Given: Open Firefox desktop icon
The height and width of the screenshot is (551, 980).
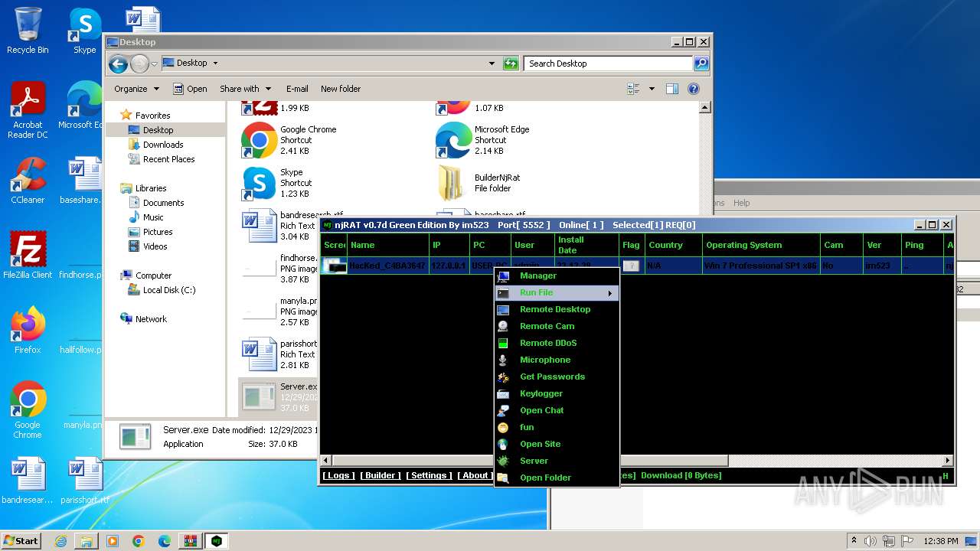Looking at the screenshot, I should [x=28, y=331].
